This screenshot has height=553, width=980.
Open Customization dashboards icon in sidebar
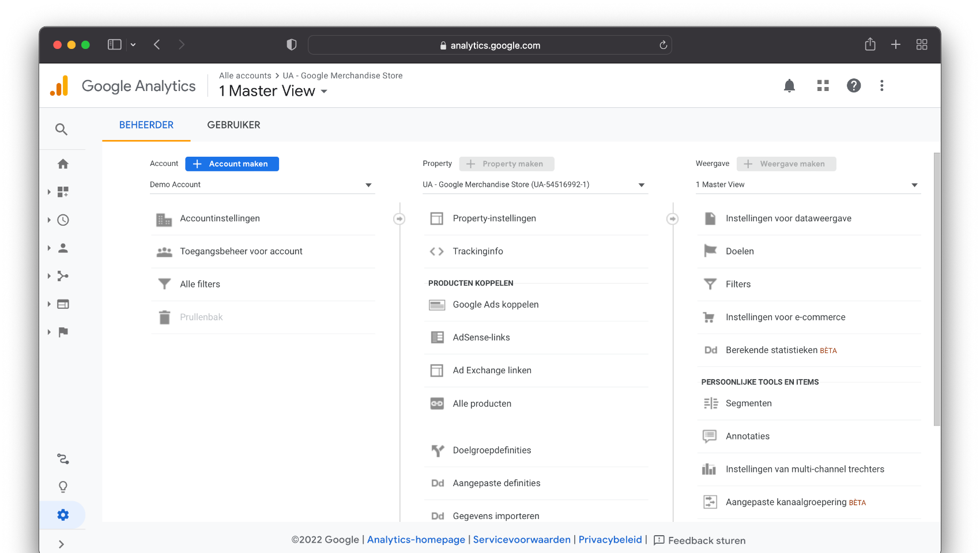click(x=63, y=192)
